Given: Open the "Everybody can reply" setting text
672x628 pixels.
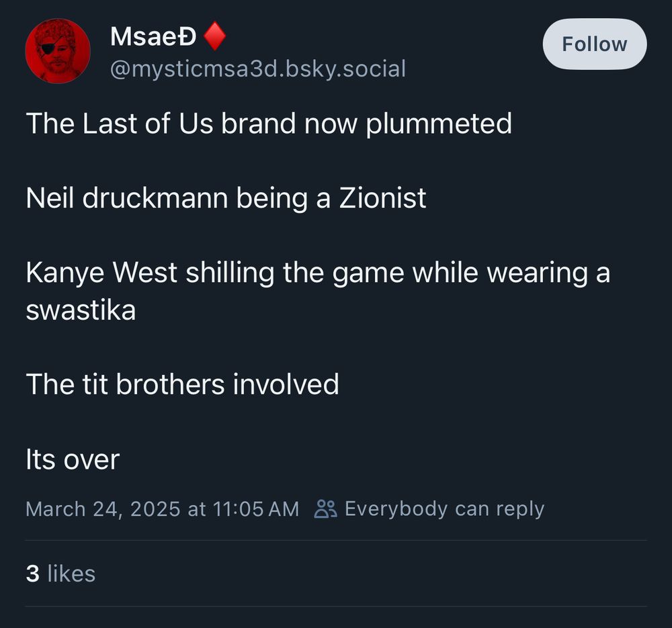Looking at the screenshot, I should pyautogui.click(x=444, y=508).
